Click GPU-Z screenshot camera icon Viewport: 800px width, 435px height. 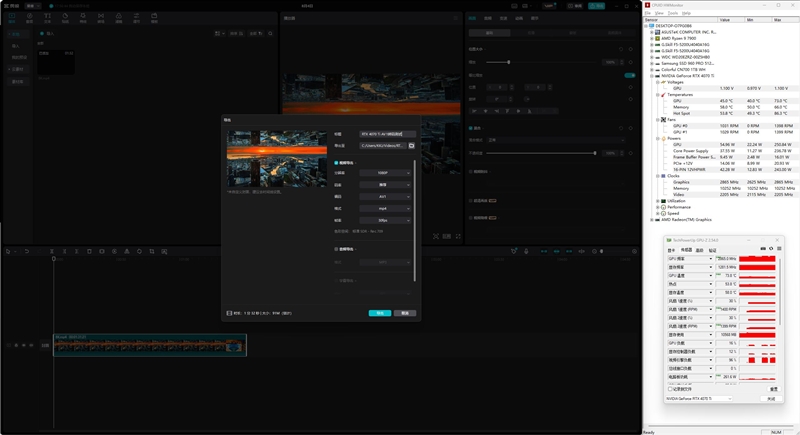click(x=763, y=249)
